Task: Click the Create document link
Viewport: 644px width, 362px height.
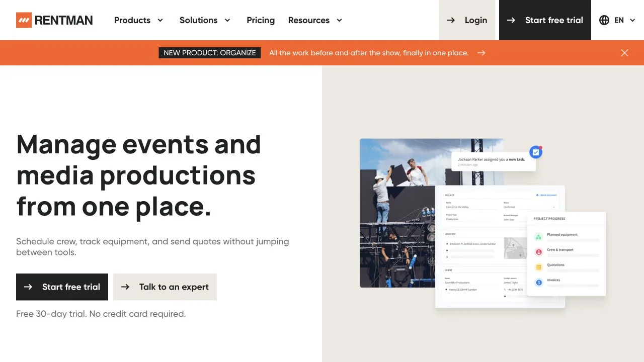Action: [547, 195]
